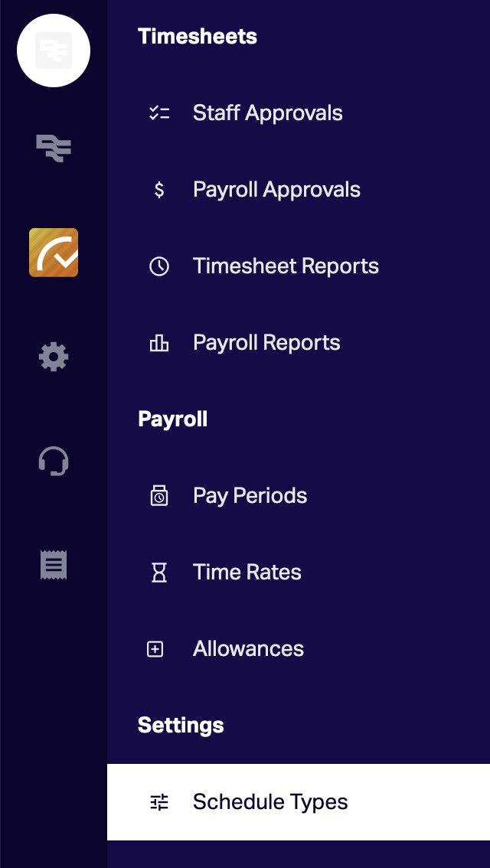Click the dollar sign icon for Payroll Approvals
490x868 pixels.
coord(159,190)
